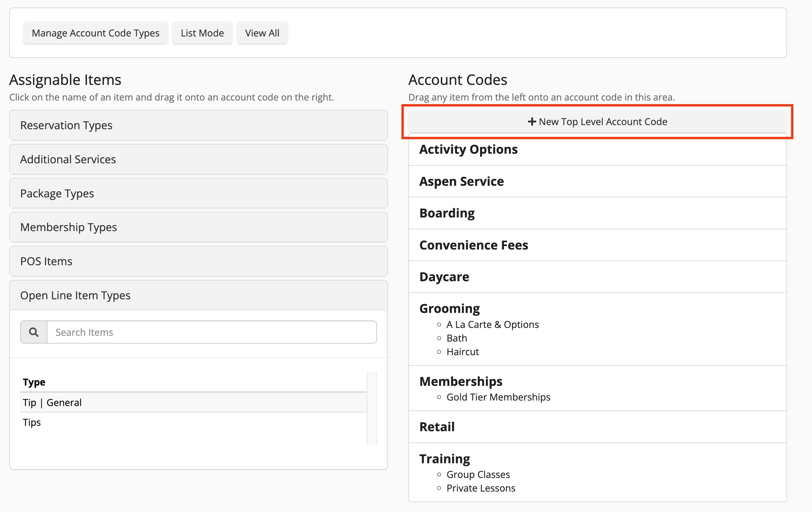
Task: Open the Memberships account code
Action: (461, 381)
